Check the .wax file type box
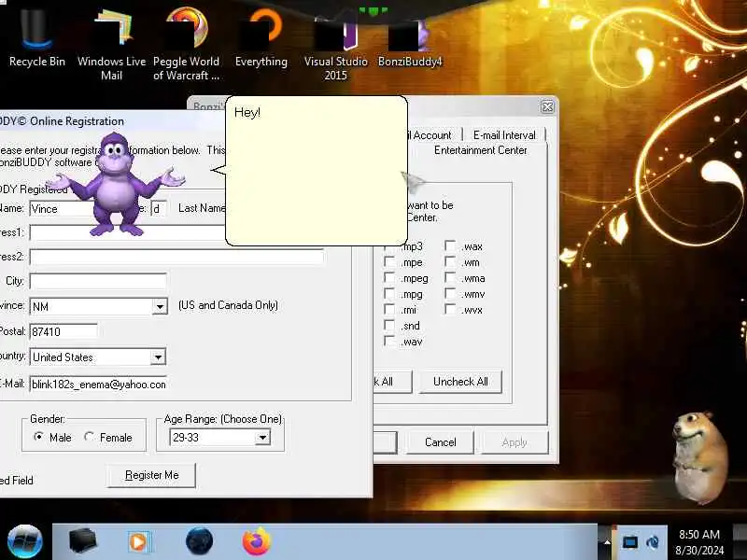Image resolution: width=747 pixels, height=560 pixels. click(450, 245)
